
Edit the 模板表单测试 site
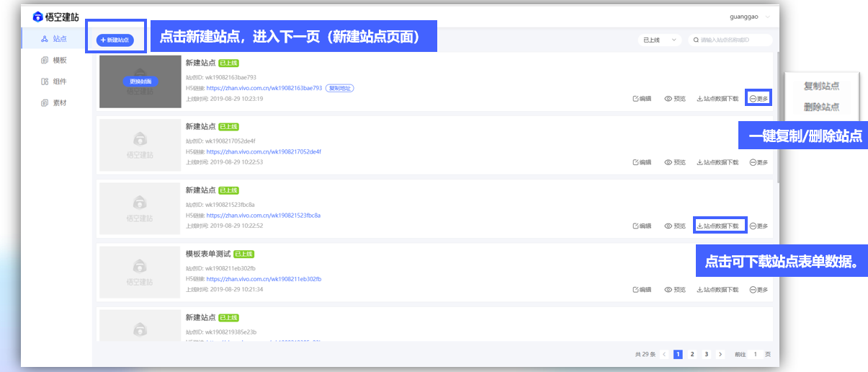(x=641, y=290)
